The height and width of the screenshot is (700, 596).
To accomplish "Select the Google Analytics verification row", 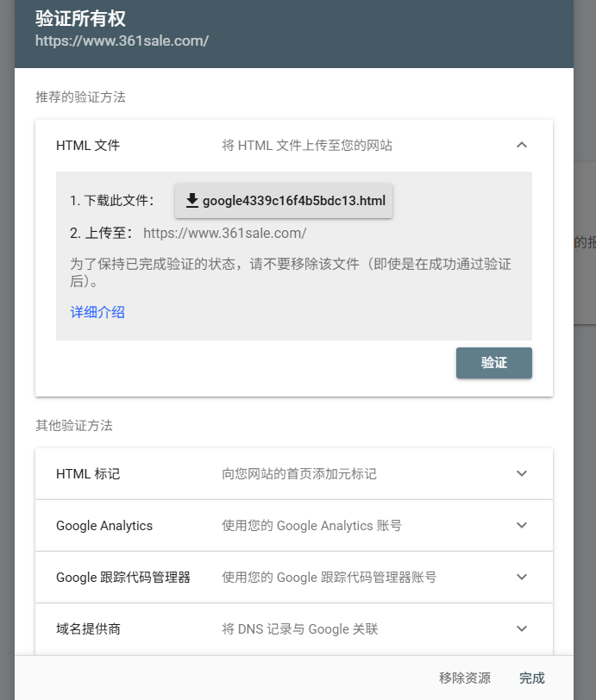I will point(293,525).
